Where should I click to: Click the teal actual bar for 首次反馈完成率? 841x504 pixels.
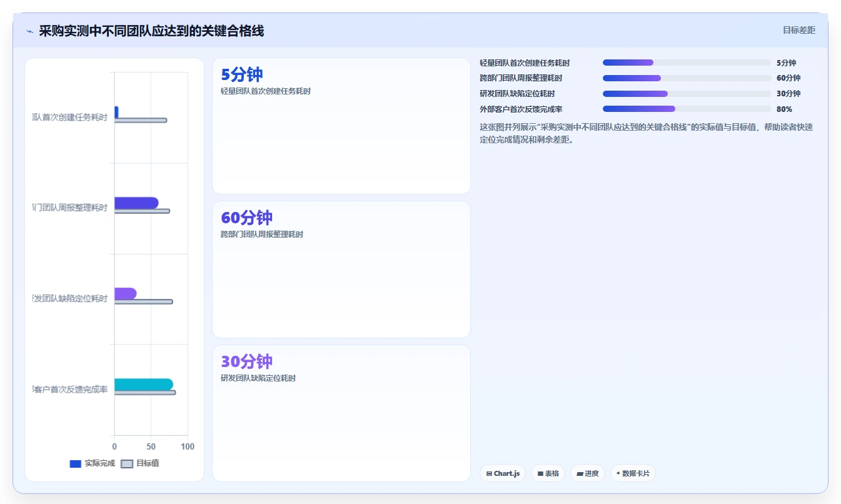pos(144,384)
